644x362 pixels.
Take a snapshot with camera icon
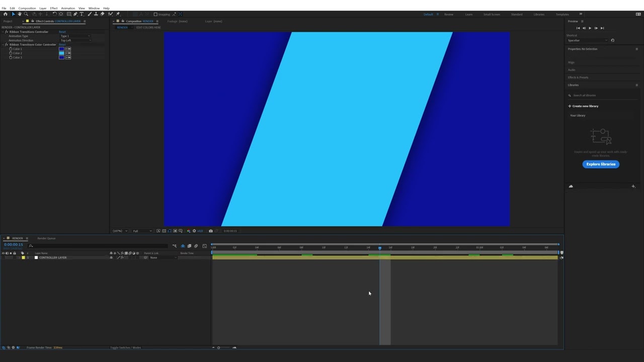pyautogui.click(x=211, y=231)
